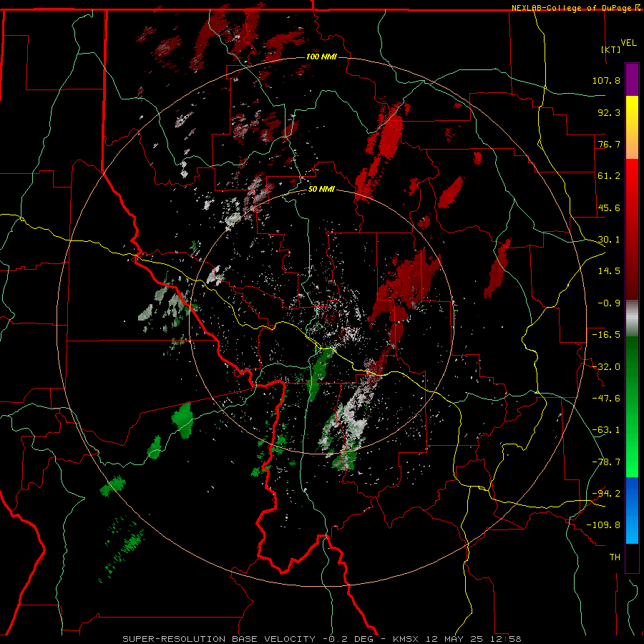The image size is (644, 644).
Task: Click the 30.1 velocity scale value
Action: pos(609,240)
